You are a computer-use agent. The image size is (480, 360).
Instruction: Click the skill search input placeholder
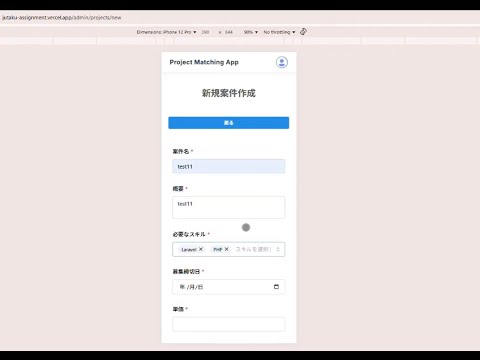[x=254, y=249]
